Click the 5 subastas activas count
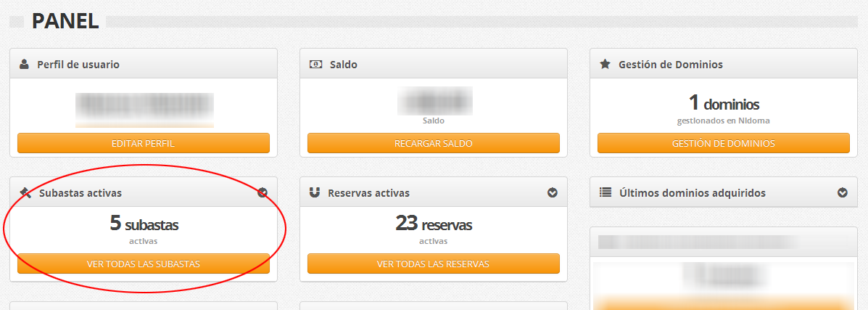Screen dimensions: 868x310 click(144, 224)
